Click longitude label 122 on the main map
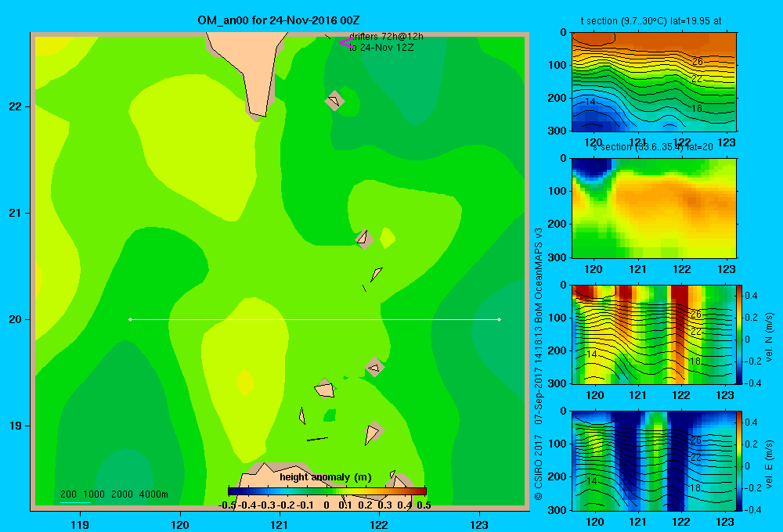The width and height of the screenshot is (783, 532). click(x=379, y=524)
